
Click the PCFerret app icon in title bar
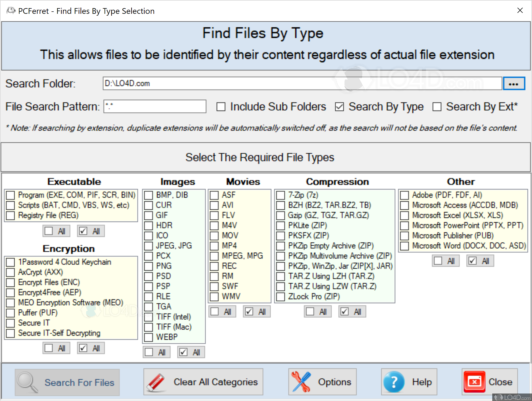11,11
